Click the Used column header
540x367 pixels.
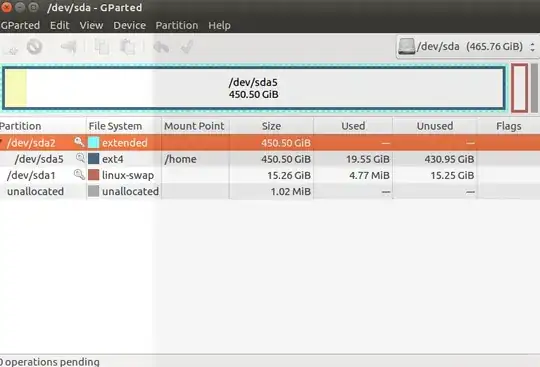coord(353,126)
